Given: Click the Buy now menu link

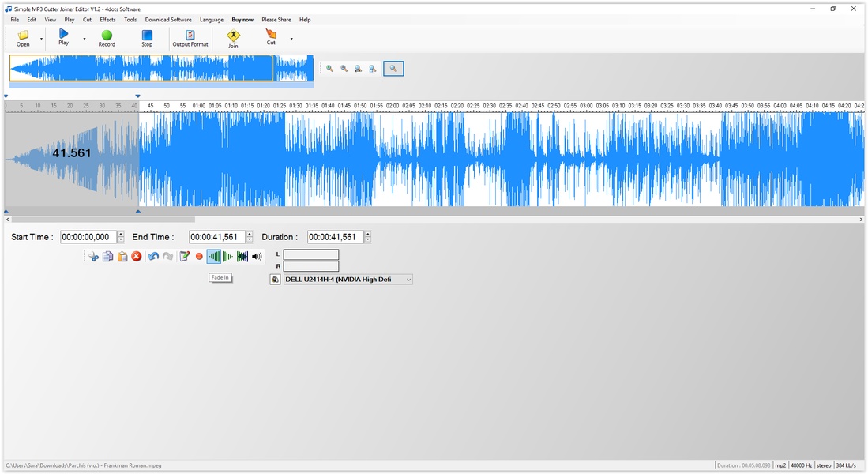Looking at the screenshot, I should click(242, 20).
